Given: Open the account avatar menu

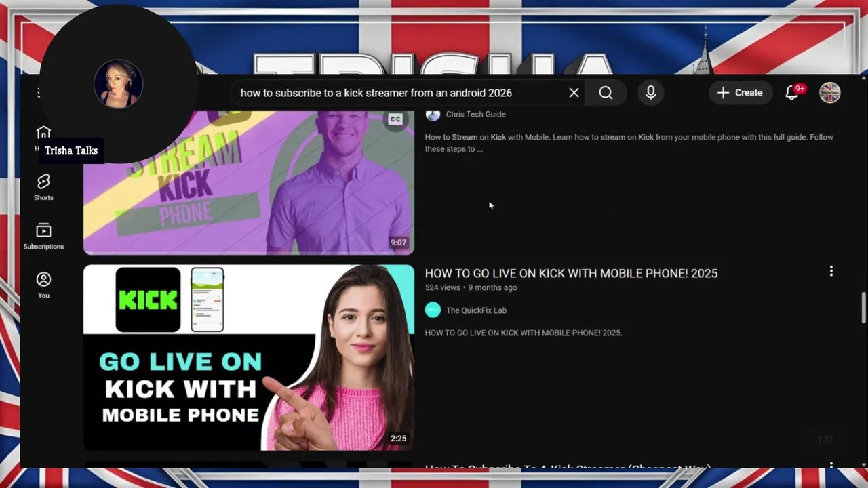Looking at the screenshot, I should pyautogui.click(x=830, y=93).
